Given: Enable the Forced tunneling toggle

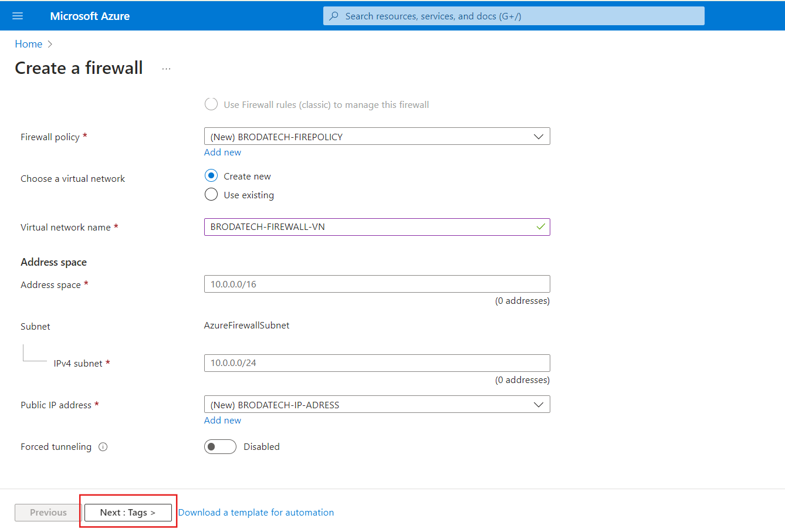Looking at the screenshot, I should point(220,447).
